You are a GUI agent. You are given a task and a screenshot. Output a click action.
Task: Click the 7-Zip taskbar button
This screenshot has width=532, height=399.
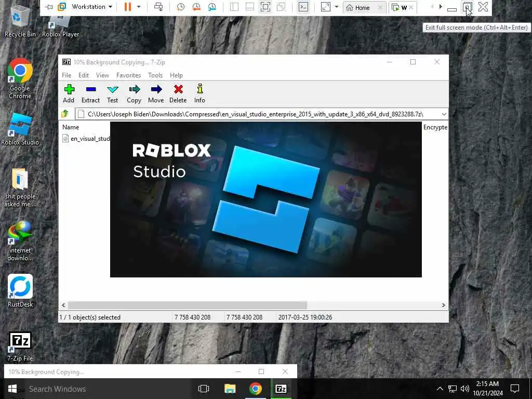coord(281,389)
